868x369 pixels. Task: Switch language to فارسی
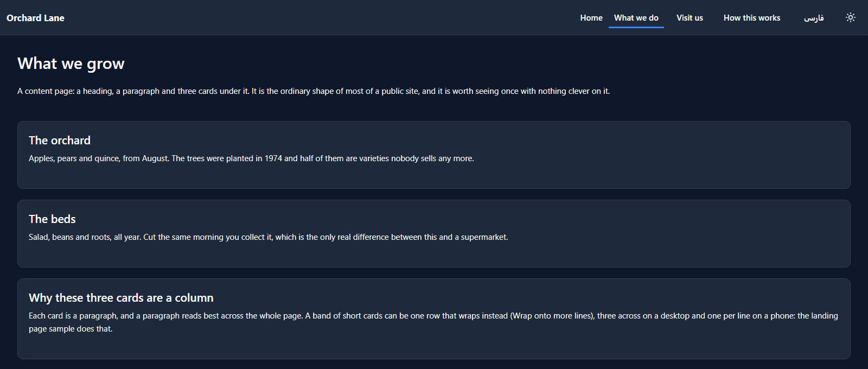point(814,18)
